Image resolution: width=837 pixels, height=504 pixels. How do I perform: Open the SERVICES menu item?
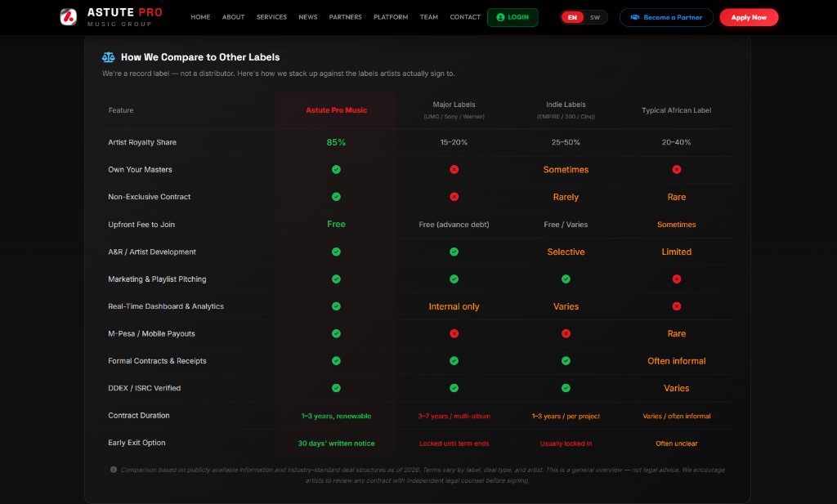(271, 17)
